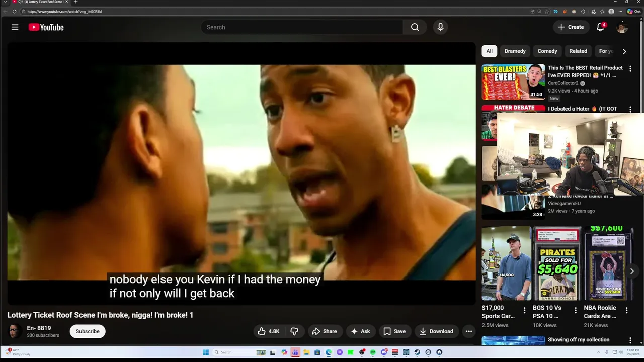Open options for I Debated a Hater video
This screenshot has width=644, height=362.
[x=630, y=109]
